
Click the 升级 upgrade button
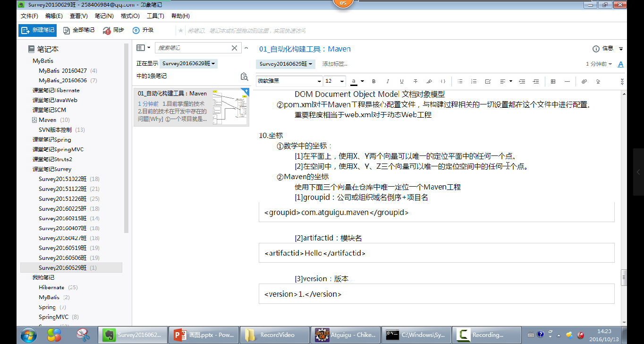143,30
